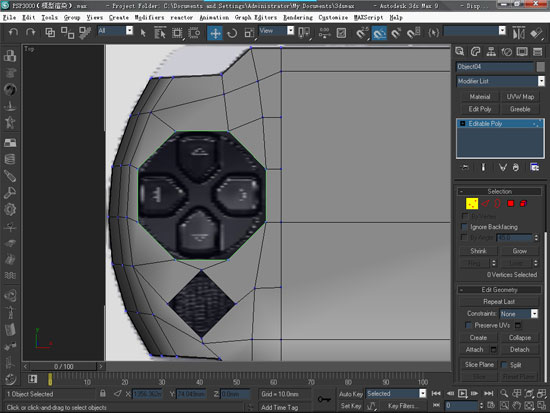
Task: Click the Collapse button
Action: (520, 338)
